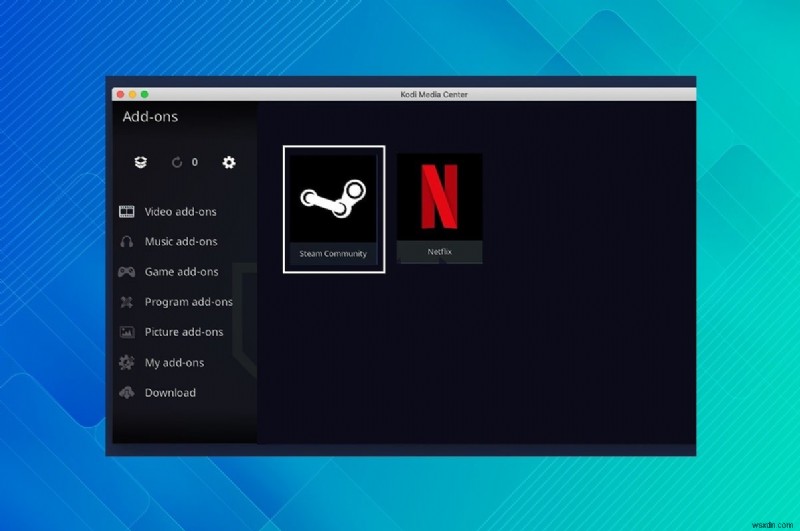Open the add-on browser box icon
The width and height of the screenshot is (800, 531).
(x=140, y=162)
